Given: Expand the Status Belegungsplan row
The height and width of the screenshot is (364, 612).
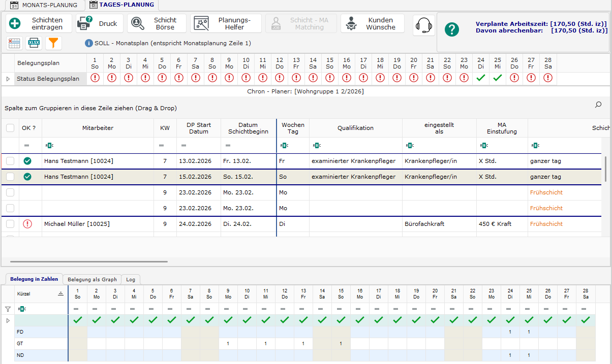Looking at the screenshot, I should click(8, 79).
